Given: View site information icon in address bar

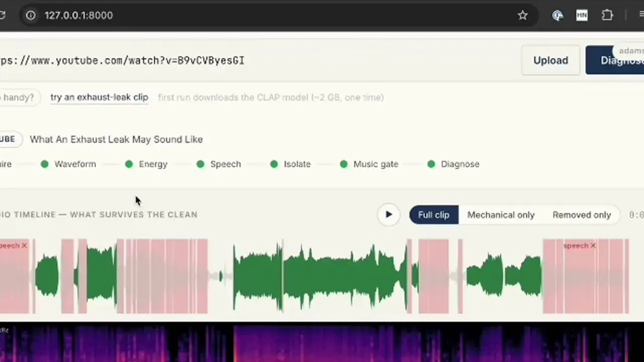Looking at the screenshot, I should point(31,15).
